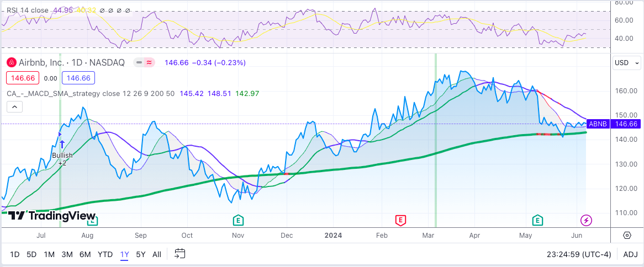Click the 44.95 RSI value

[64, 10]
